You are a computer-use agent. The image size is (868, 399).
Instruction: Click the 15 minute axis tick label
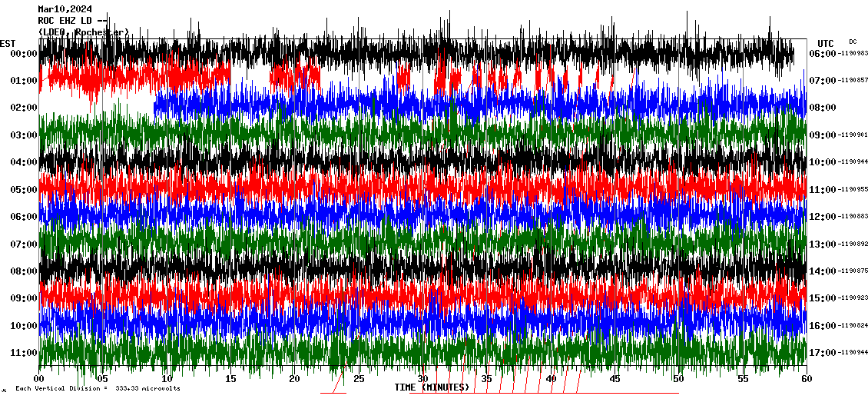tap(230, 379)
